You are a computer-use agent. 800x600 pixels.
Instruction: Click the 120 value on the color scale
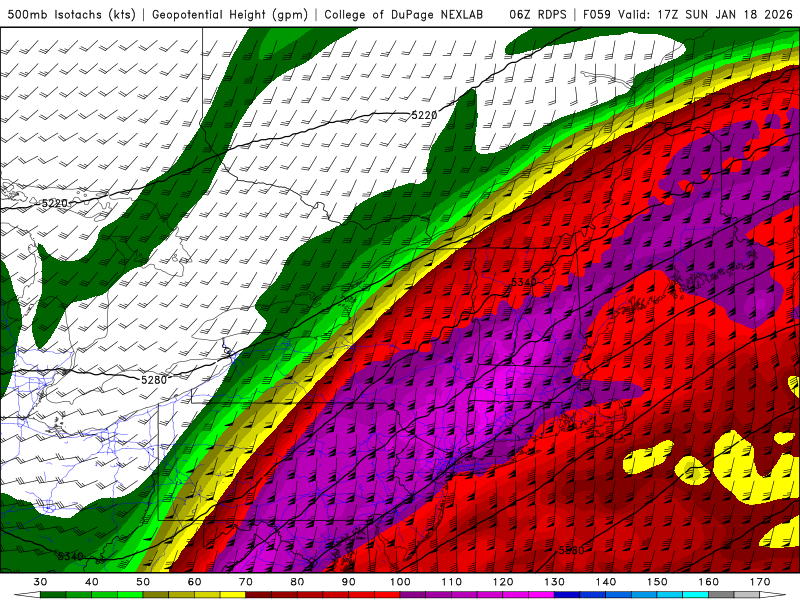[503, 582]
